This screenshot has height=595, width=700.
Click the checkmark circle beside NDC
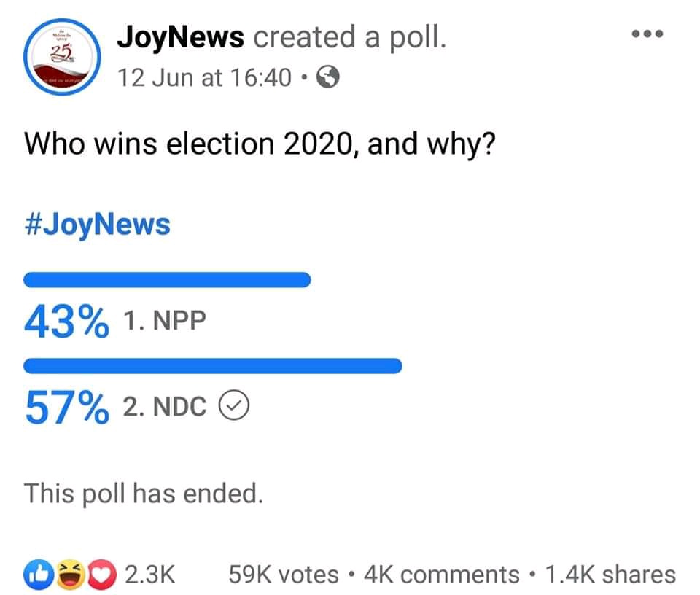(x=235, y=408)
